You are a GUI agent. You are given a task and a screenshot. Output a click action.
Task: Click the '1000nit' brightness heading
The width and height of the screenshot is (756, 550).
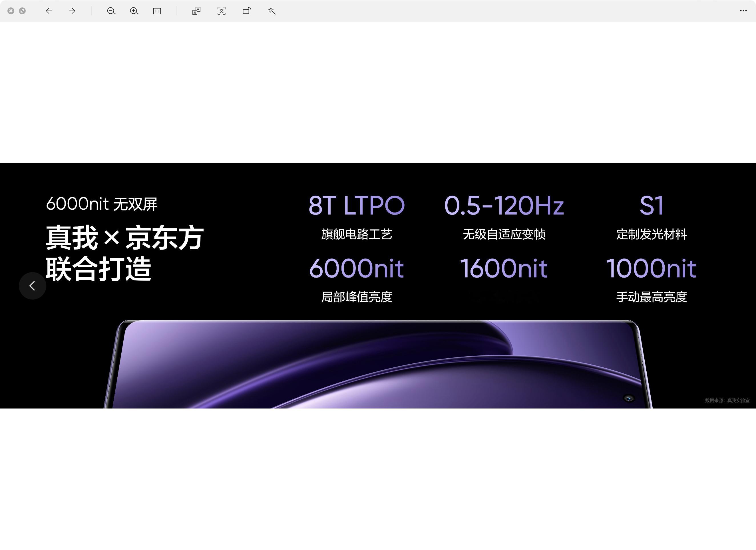(651, 268)
